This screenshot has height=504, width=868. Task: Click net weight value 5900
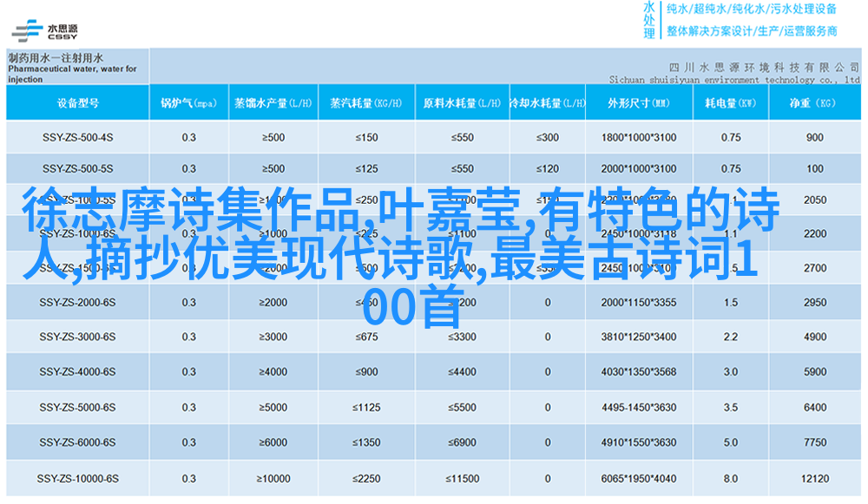pyautogui.click(x=815, y=372)
